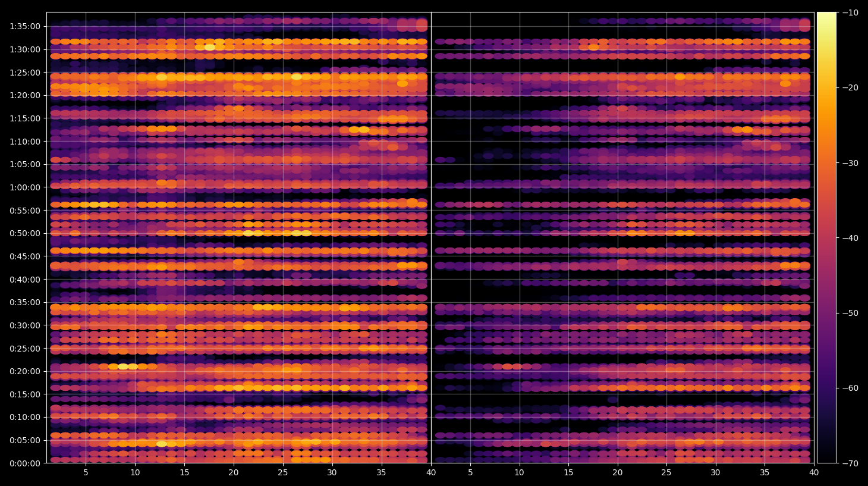The image size is (868, 486).
Task: Select x-axis tick 40 of left heatmap
Action: pos(431,473)
